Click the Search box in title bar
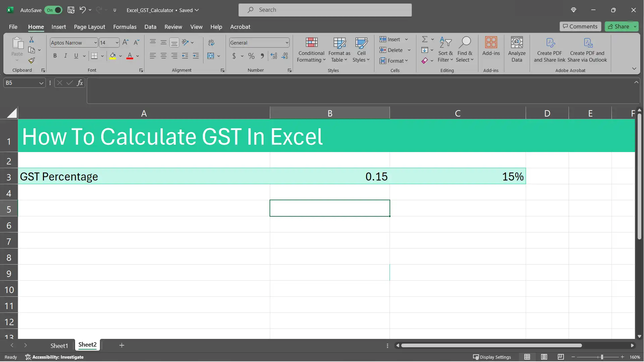 point(325,10)
